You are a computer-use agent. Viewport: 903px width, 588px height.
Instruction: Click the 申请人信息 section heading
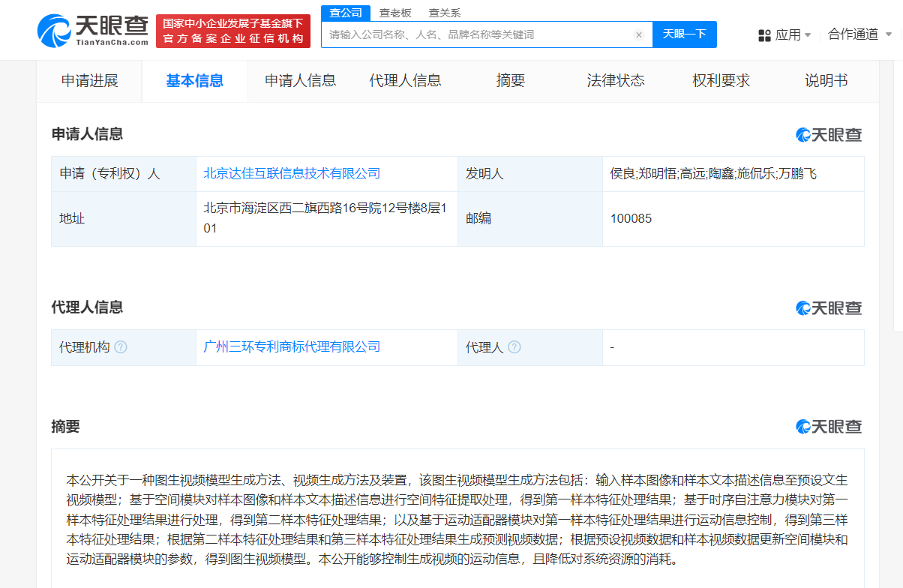point(87,135)
